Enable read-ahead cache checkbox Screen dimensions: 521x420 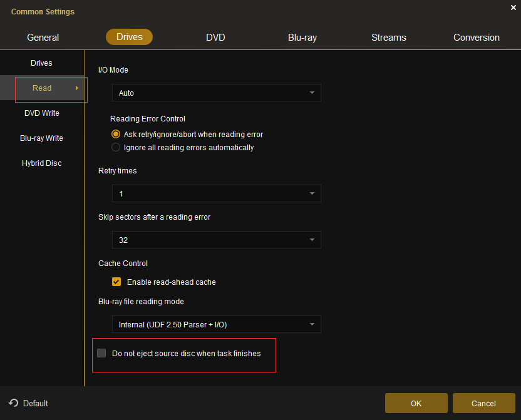116,282
